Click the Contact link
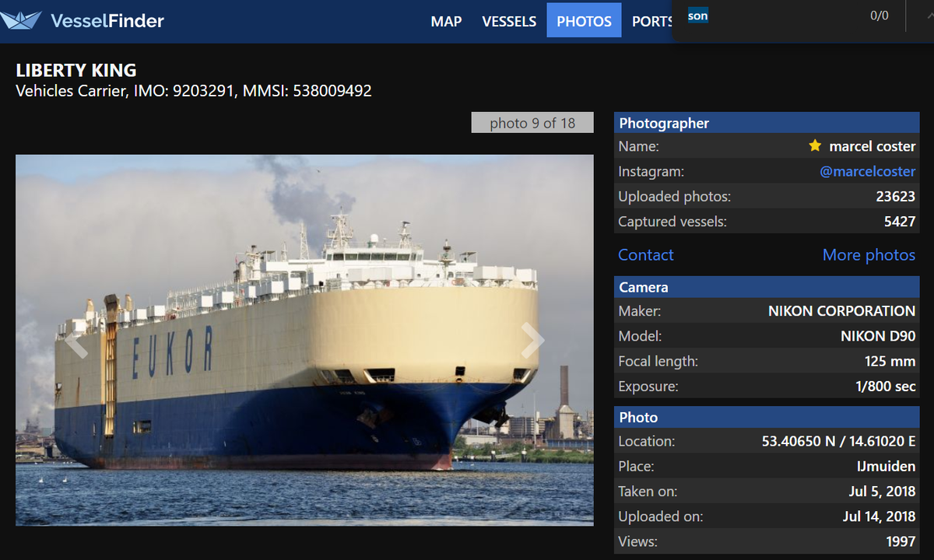The image size is (934, 560). pos(645,255)
